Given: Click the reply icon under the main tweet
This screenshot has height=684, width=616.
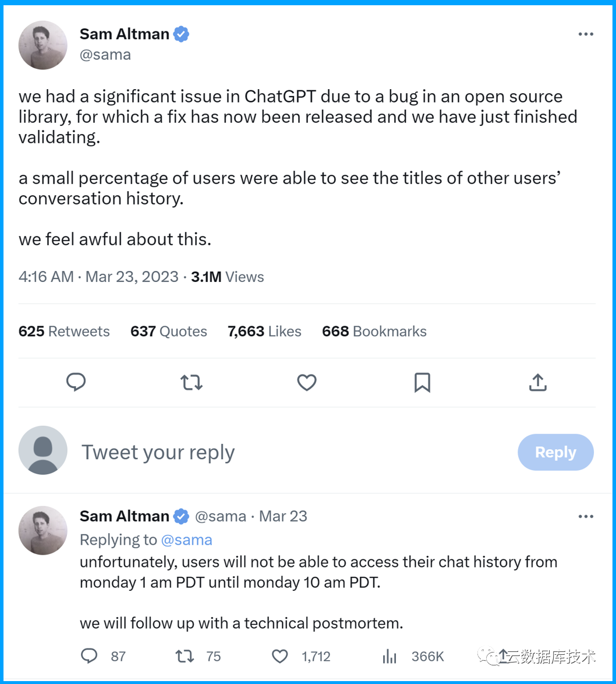Looking at the screenshot, I should 76,382.
